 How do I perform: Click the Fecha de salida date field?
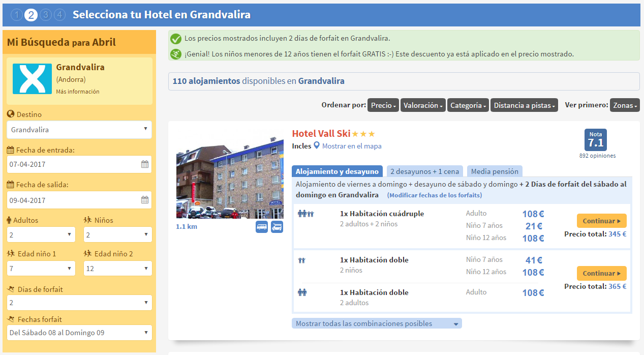point(79,200)
